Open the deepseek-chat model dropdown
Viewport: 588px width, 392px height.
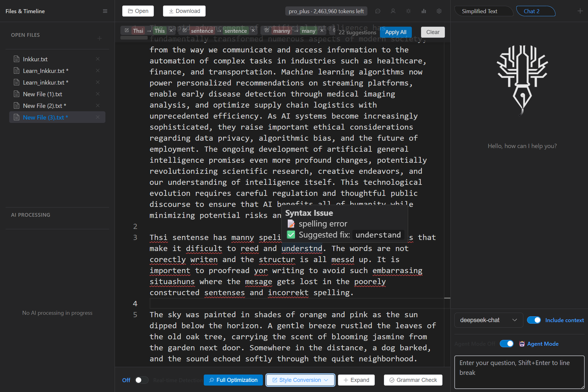click(488, 320)
